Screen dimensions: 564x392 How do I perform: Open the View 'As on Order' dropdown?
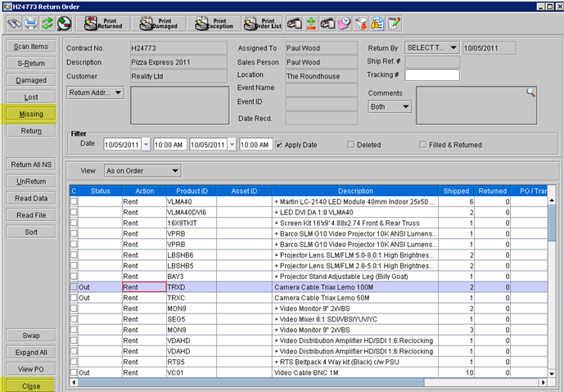tap(141, 171)
